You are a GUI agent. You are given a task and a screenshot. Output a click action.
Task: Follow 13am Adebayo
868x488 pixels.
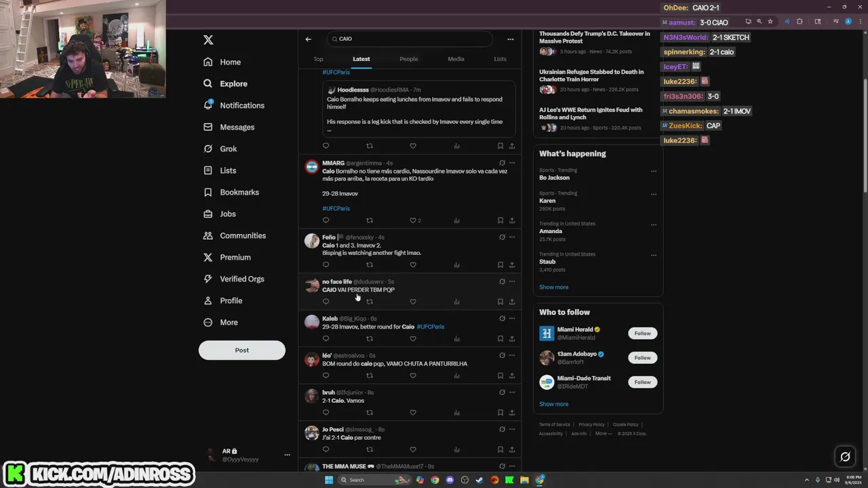(643, 358)
